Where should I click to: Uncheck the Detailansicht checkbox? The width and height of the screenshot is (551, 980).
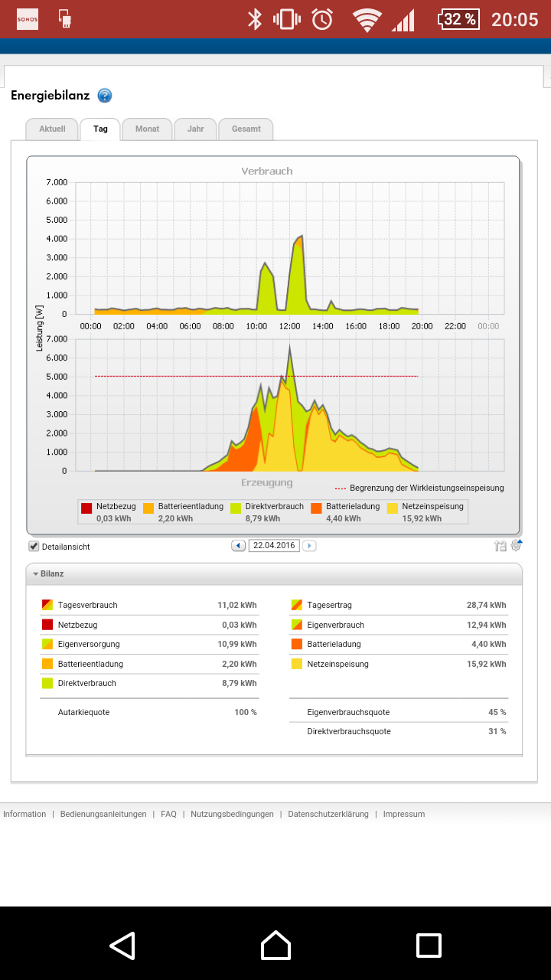(34, 547)
